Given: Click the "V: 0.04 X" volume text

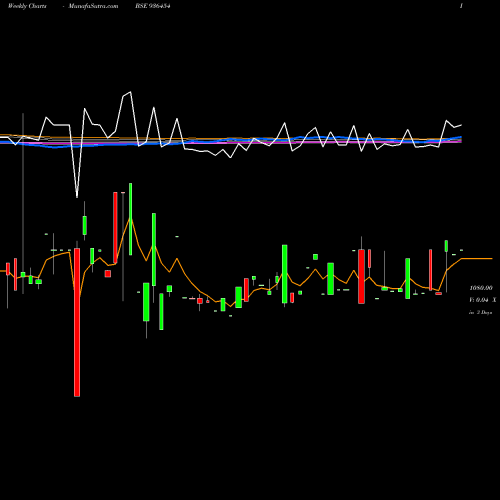Looking at the screenshot, I should click(482, 300).
